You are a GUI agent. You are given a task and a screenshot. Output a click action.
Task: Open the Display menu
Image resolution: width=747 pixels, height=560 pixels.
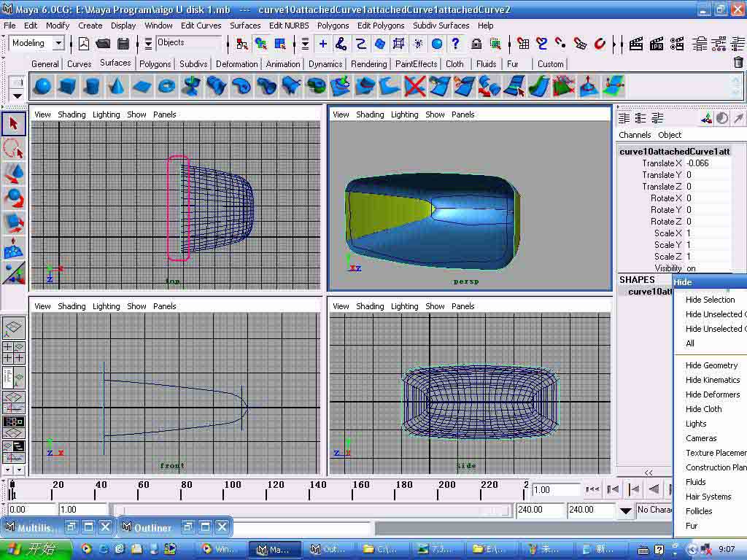click(123, 26)
